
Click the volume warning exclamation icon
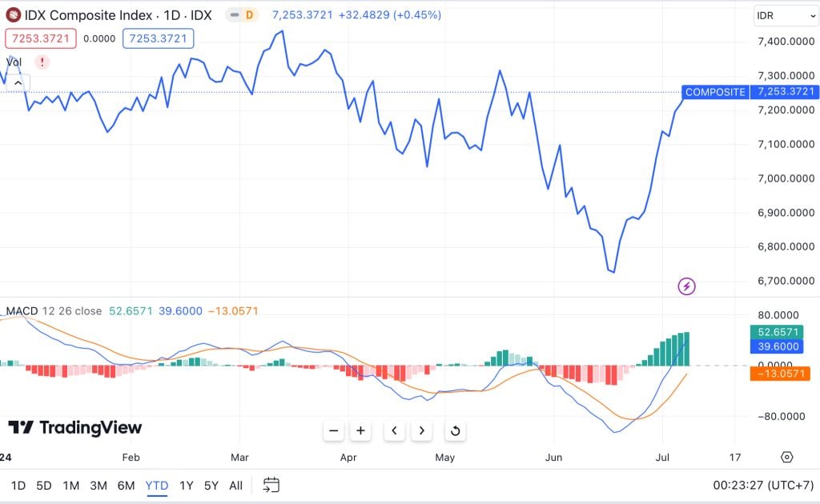42,62
